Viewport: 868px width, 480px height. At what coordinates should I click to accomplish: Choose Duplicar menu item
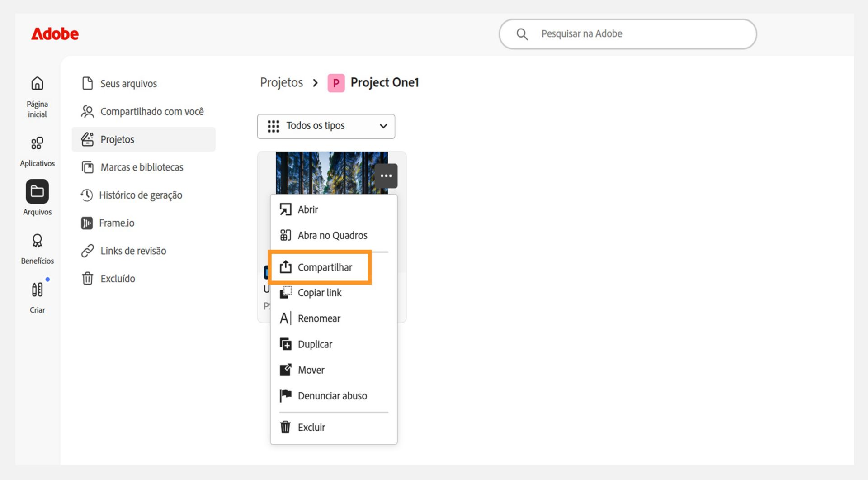(x=334, y=344)
